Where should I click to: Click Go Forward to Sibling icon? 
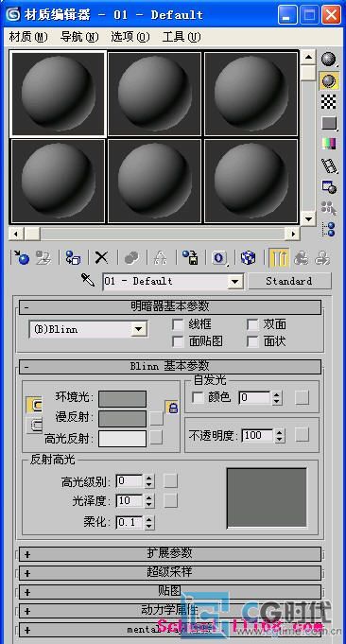point(323,258)
